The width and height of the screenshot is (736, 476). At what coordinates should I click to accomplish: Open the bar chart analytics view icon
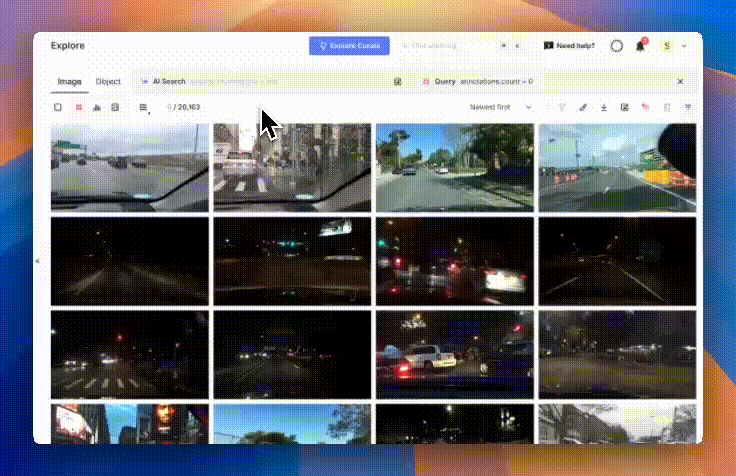pos(97,107)
